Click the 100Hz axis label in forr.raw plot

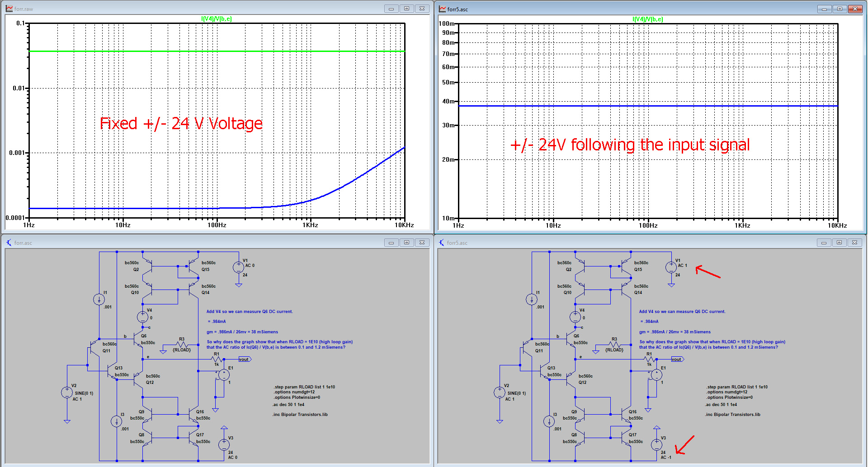pyautogui.click(x=217, y=225)
